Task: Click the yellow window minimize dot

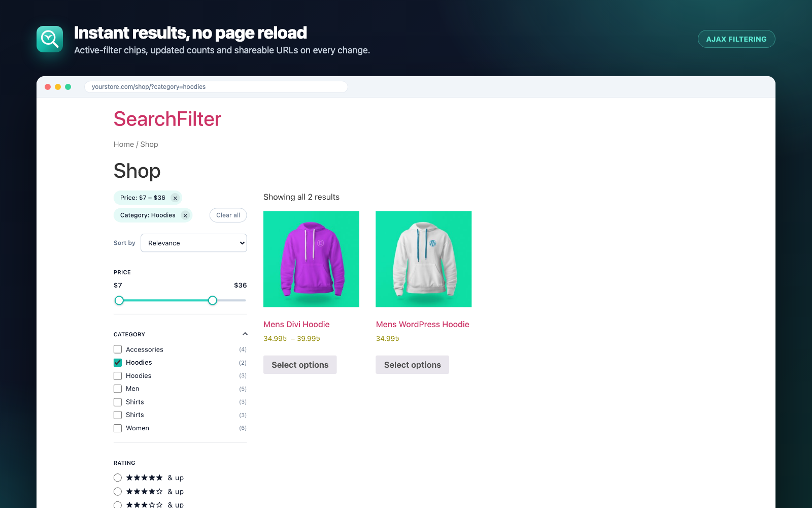Action: (58, 87)
